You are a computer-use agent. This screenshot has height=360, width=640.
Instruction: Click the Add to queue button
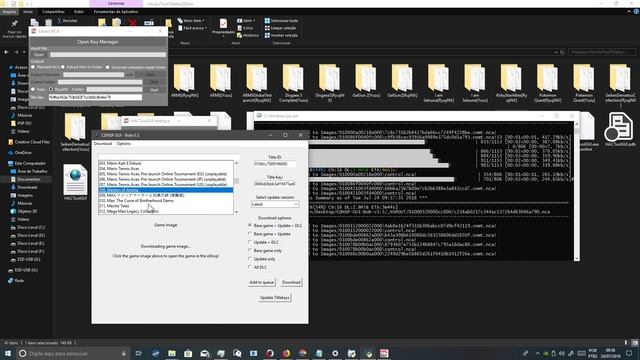262,282
